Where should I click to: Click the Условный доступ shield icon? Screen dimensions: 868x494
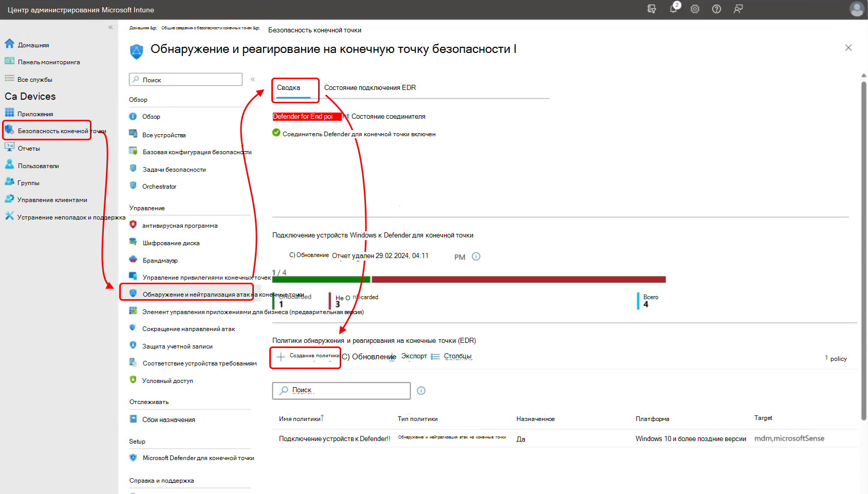point(133,380)
